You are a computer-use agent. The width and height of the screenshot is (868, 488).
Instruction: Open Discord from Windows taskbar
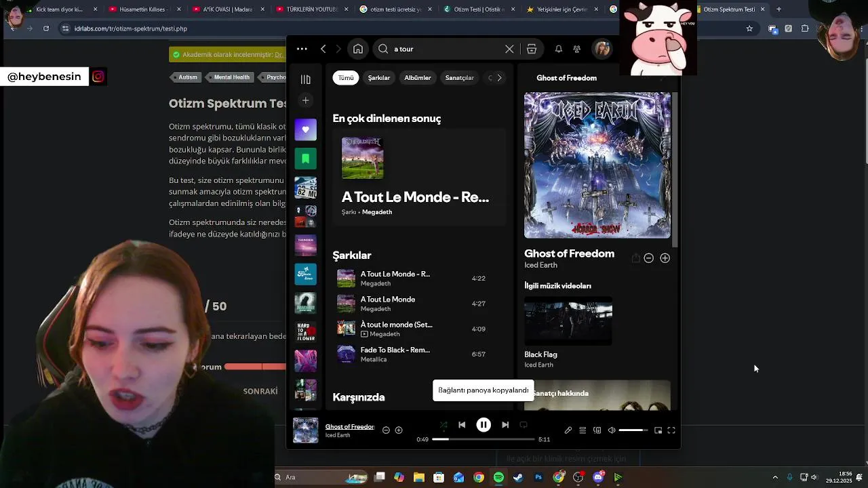tap(598, 477)
